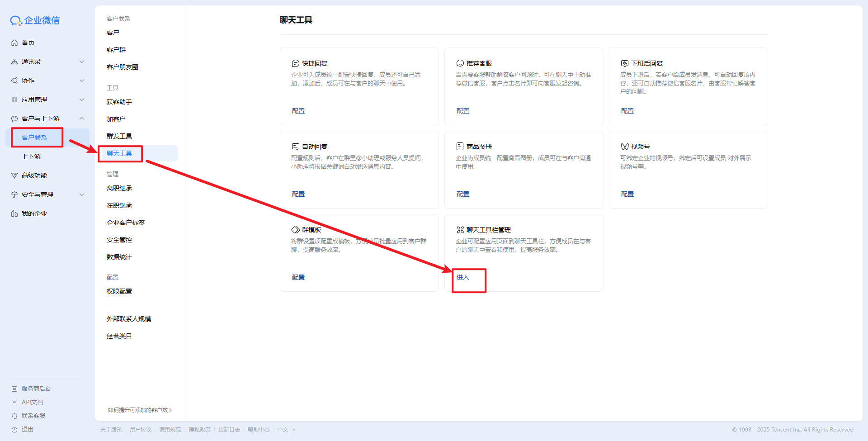Screen dimensions: 868x441
Task: Click 帮助中心 footer link
Action: coord(259,430)
